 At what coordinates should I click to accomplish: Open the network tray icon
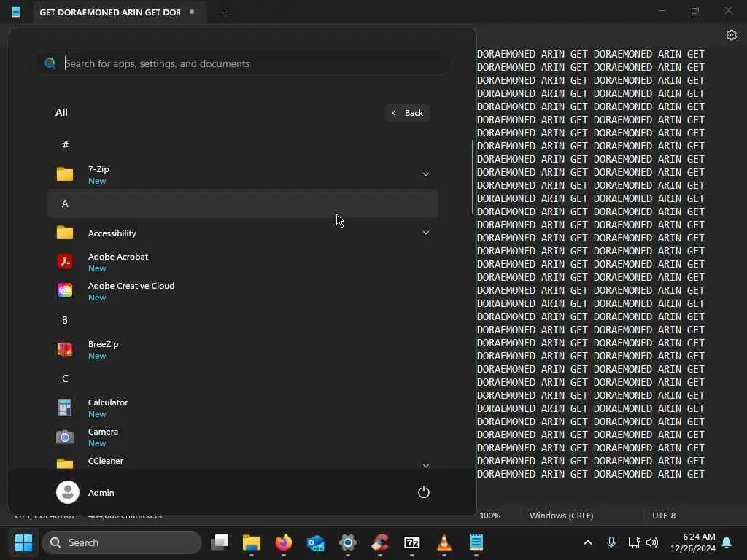(x=634, y=542)
